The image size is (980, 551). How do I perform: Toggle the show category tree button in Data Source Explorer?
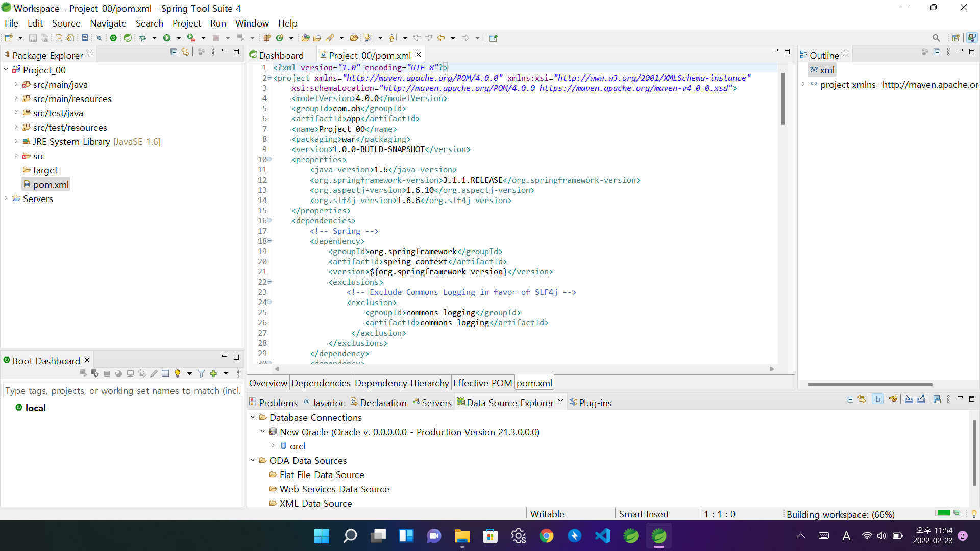click(x=878, y=399)
